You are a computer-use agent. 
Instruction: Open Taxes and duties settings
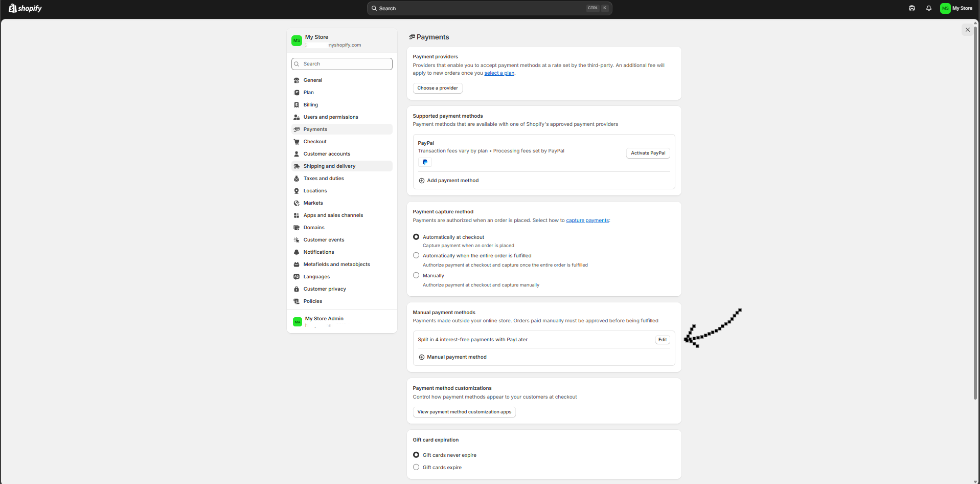click(341, 179)
